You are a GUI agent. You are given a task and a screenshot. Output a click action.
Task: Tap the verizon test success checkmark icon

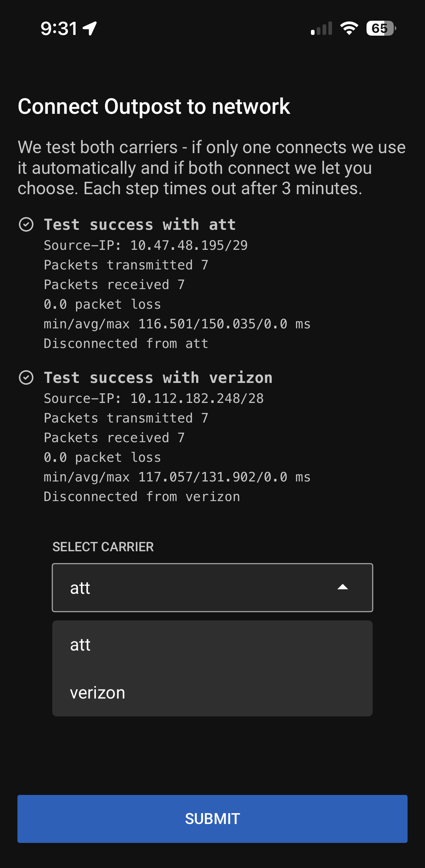coord(26,378)
